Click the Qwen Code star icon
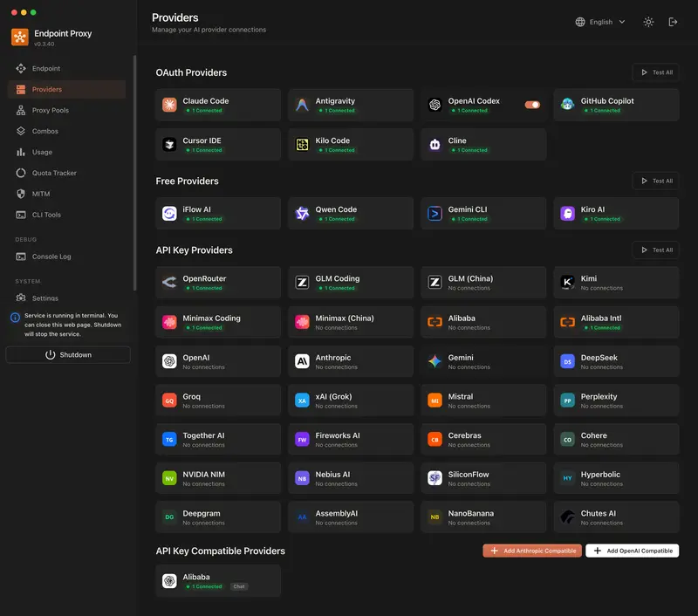The height and width of the screenshot is (616, 698). click(x=302, y=214)
